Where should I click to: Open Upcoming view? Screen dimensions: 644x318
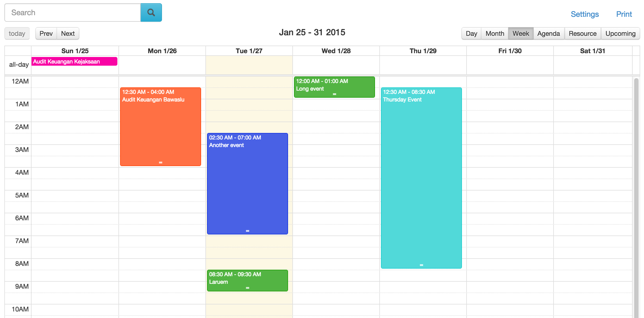tap(621, 33)
